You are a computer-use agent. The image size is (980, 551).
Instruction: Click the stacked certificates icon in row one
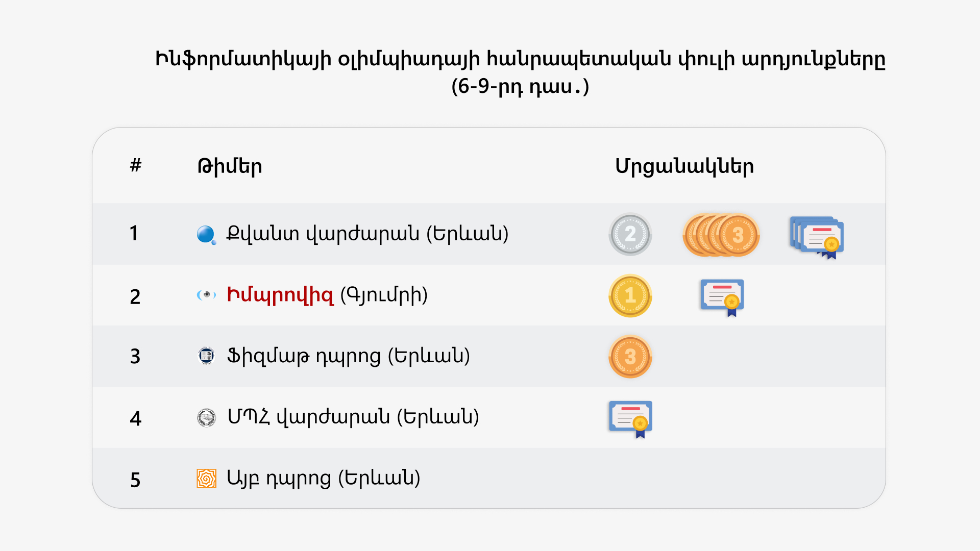[x=817, y=237]
